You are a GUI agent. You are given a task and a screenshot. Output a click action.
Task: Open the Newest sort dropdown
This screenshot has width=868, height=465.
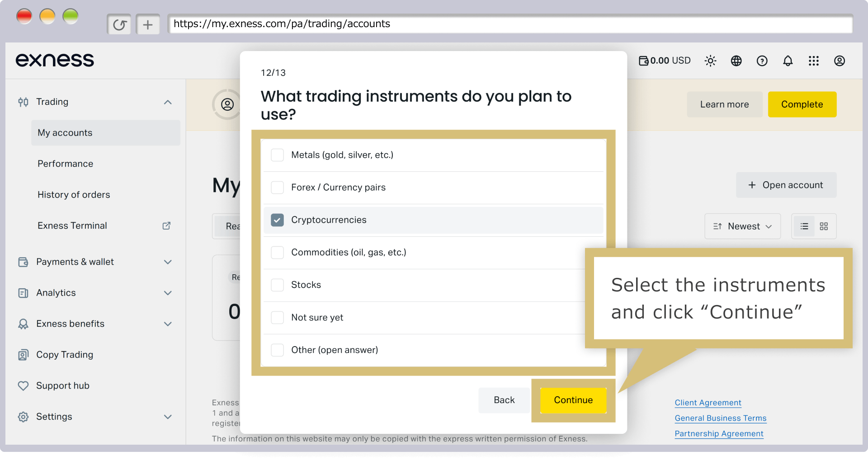742,226
